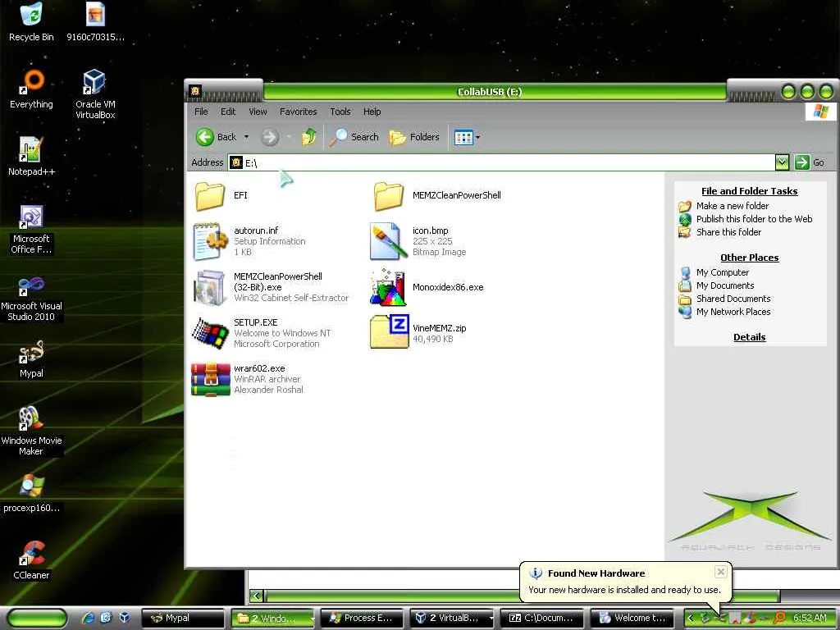Expand the Details panel header
This screenshot has height=630, width=840.
click(x=750, y=337)
